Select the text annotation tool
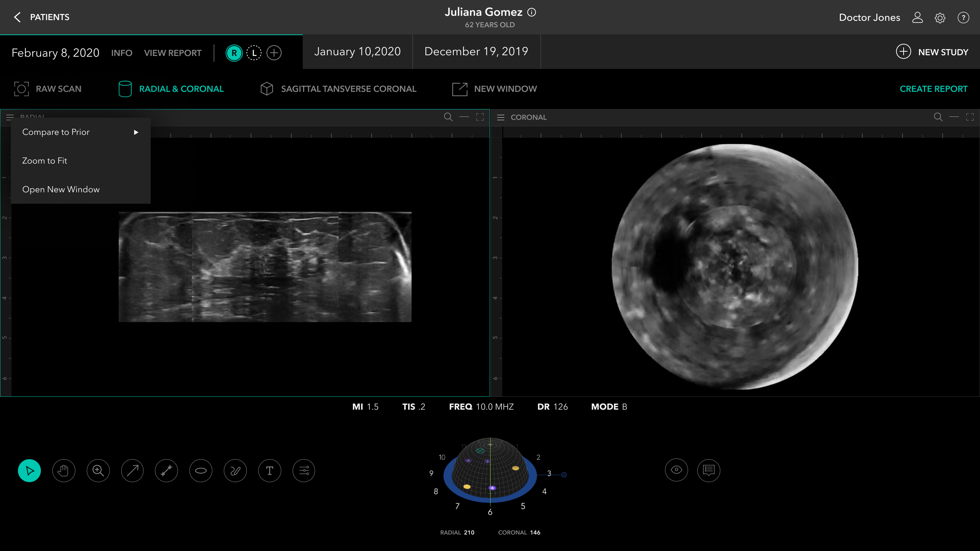 269,471
